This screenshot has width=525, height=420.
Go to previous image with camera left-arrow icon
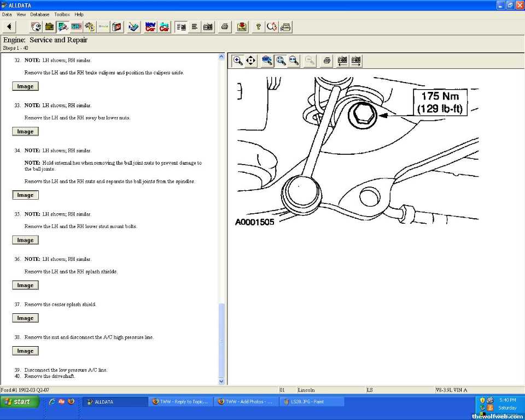point(342,61)
